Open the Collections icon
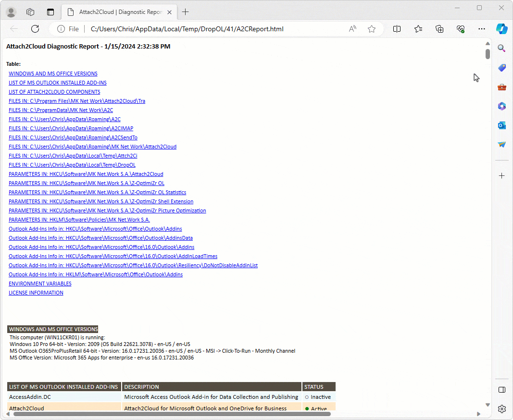 coord(439,29)
